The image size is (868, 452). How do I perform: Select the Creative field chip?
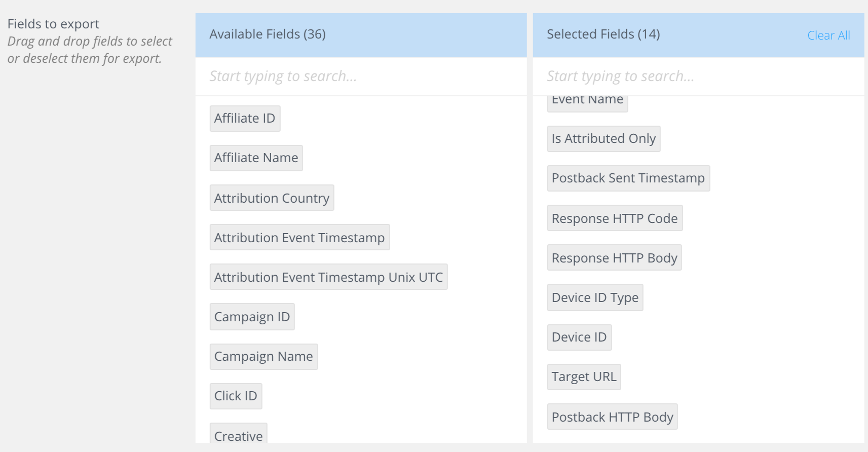tap(238, 435)
